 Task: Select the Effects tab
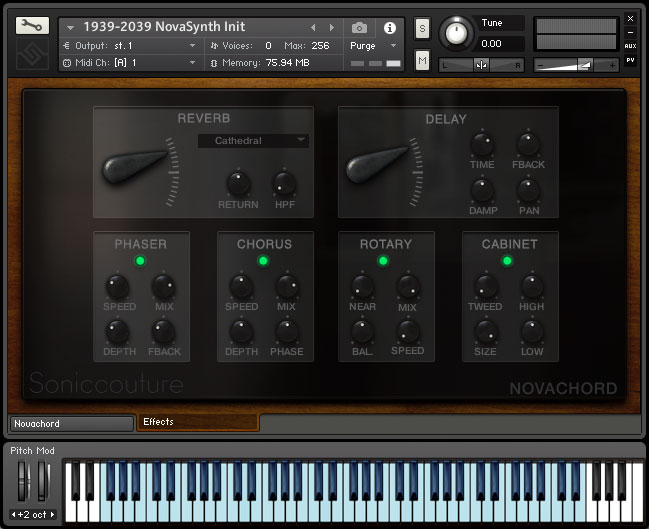197,422
